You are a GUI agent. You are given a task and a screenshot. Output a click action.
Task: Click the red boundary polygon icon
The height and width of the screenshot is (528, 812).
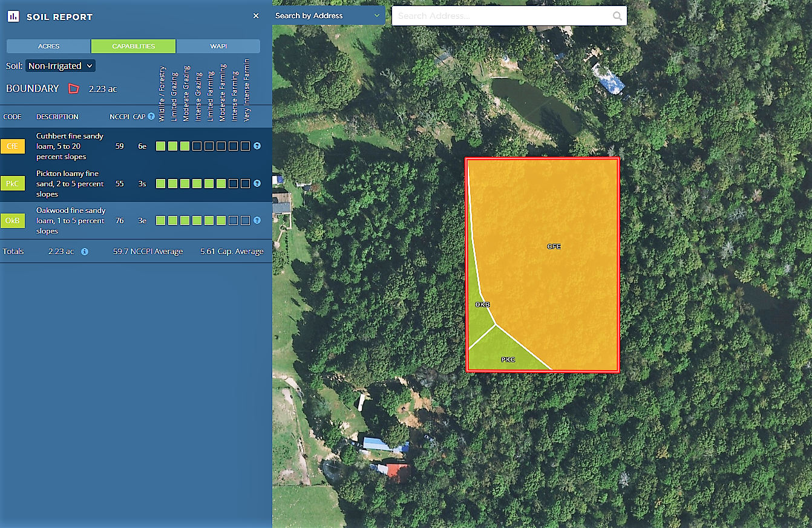pos(74,88)
